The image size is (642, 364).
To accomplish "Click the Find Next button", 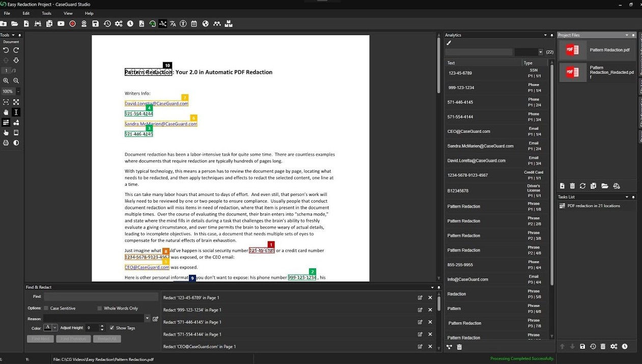I will (x=40, y=339).
